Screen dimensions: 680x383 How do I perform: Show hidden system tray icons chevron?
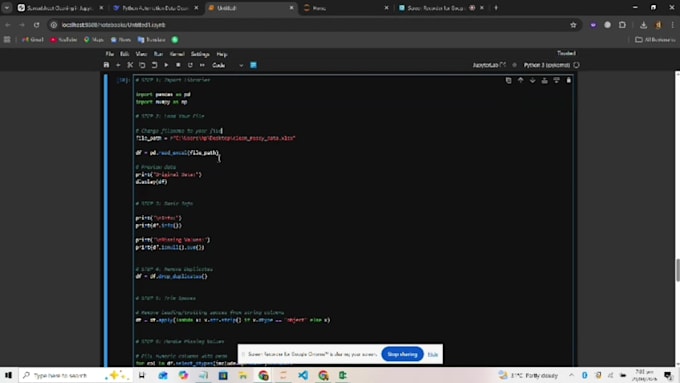click(571, 375)
